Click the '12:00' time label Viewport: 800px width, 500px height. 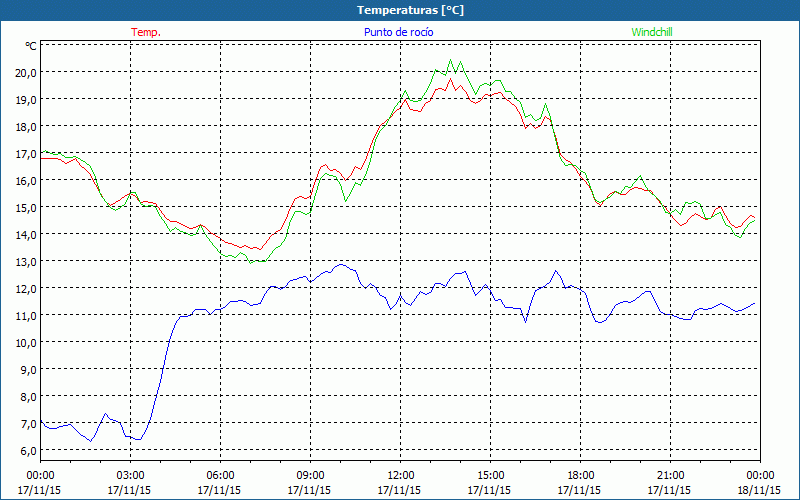click(401, 476)
